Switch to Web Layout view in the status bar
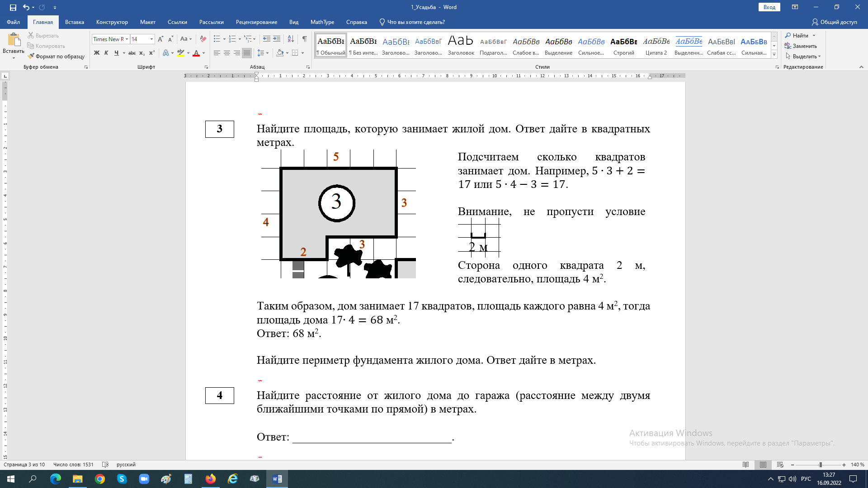Viewport: 868px width, 488px height. [780, 465]
